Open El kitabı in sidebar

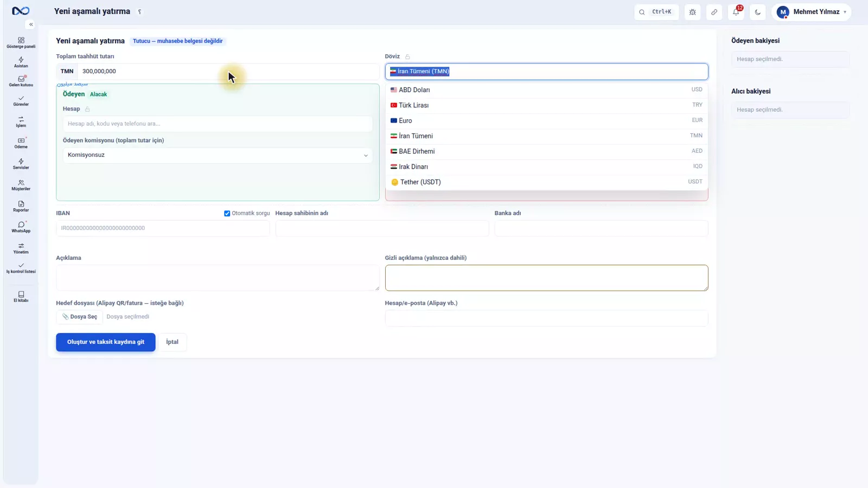21,297
